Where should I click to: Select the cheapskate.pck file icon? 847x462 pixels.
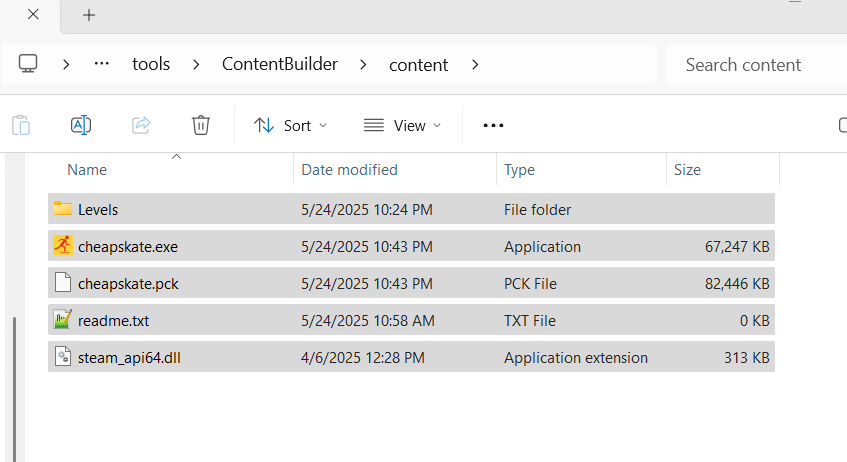[63, 283]
